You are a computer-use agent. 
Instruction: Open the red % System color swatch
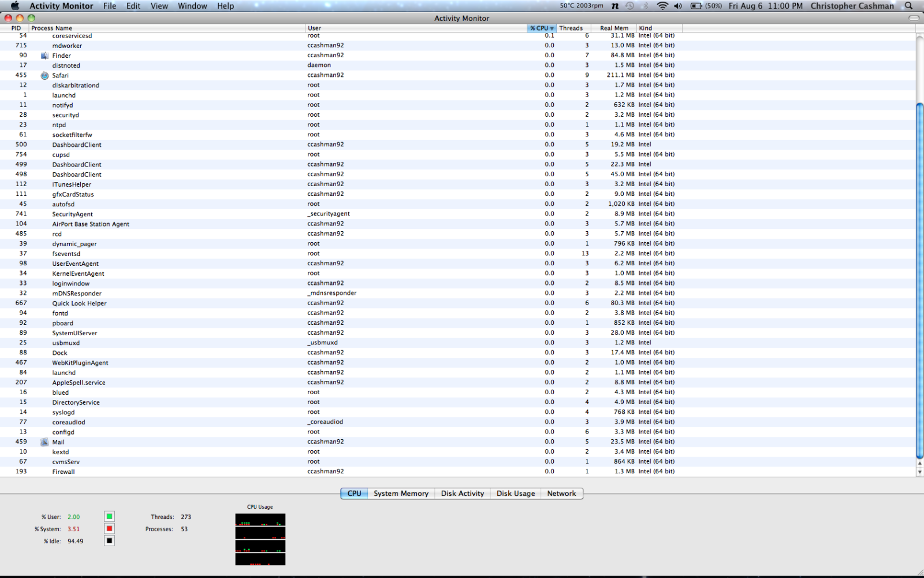click(x=109, y=529)
